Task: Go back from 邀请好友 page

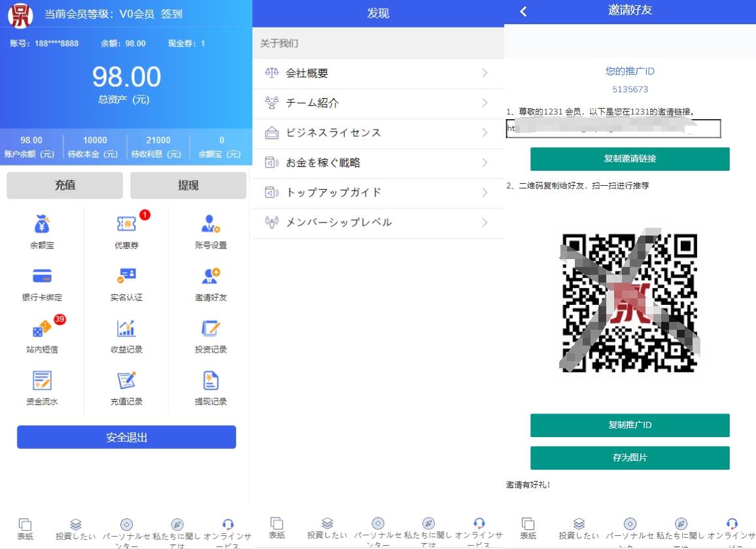Action: (524, 12)
